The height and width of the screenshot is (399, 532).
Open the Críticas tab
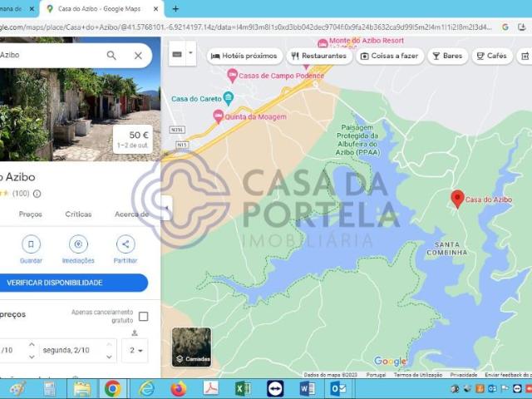(78, 214)
